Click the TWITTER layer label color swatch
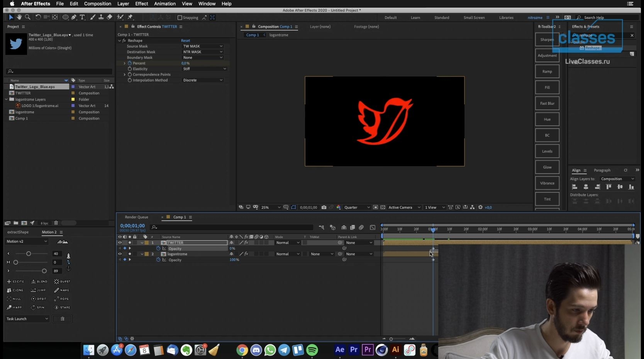Viewport: 644px width, 359px height. 147,243
